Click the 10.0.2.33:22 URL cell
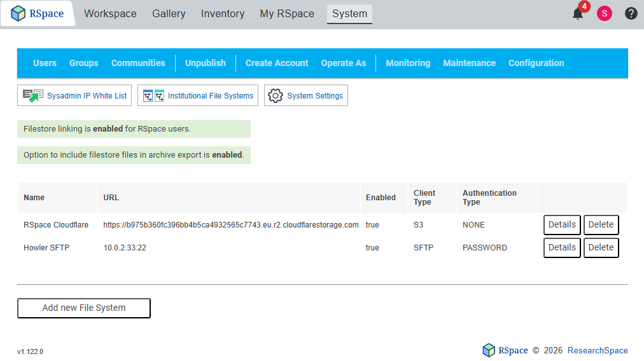 pos(125,248)
